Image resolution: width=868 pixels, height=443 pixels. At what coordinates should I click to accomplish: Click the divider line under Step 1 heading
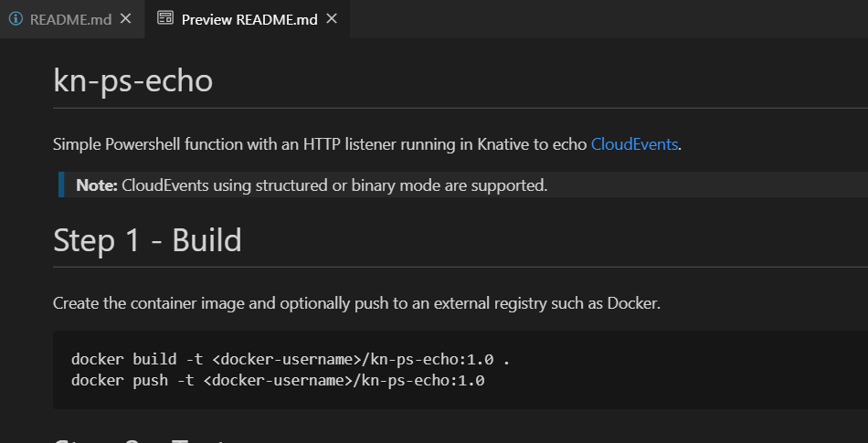tap(457, 267)
